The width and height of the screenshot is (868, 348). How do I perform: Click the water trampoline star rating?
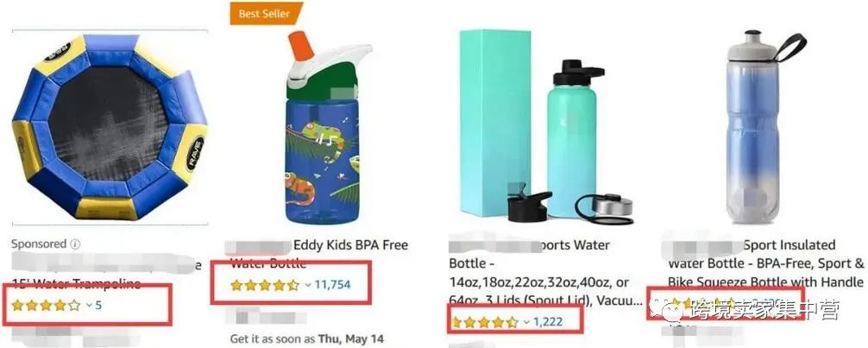coord(46,306)
